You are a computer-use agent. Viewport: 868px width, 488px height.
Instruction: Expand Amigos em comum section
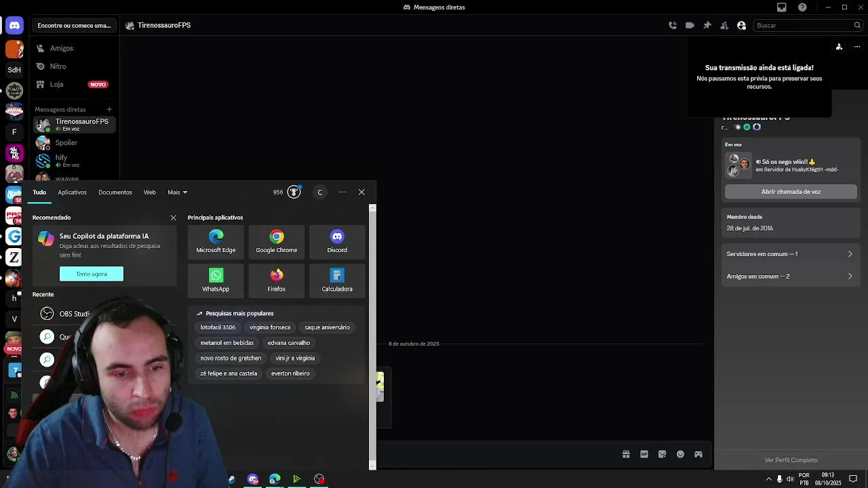pos(789,277)
